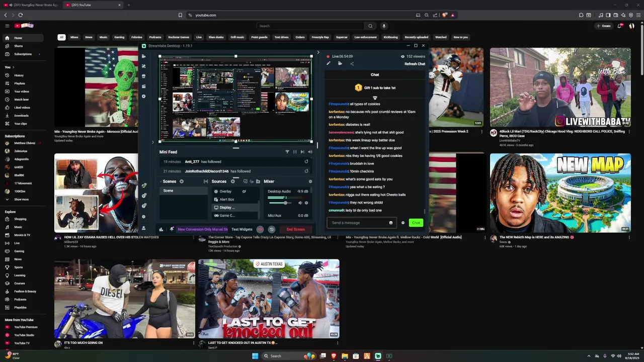This screenshot has height=362, width=644.
Task: Select the Game Capture source
Action: (x=234, y=216)
